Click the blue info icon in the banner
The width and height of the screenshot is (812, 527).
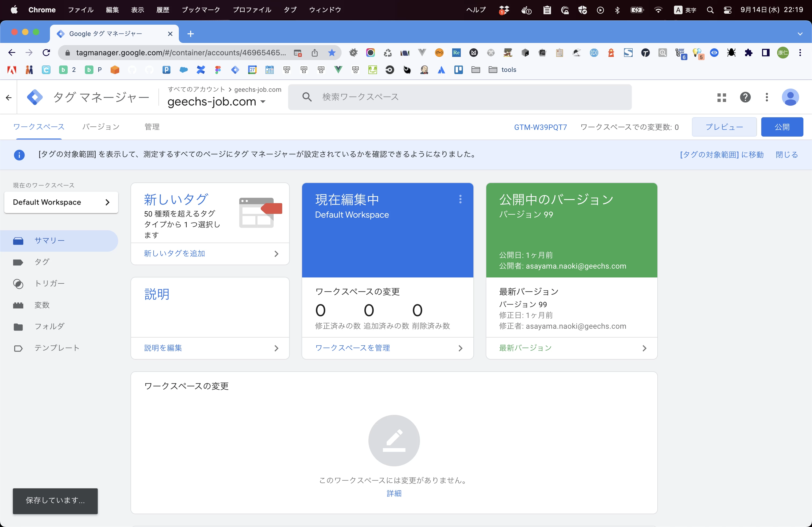[x=19, y=155]
